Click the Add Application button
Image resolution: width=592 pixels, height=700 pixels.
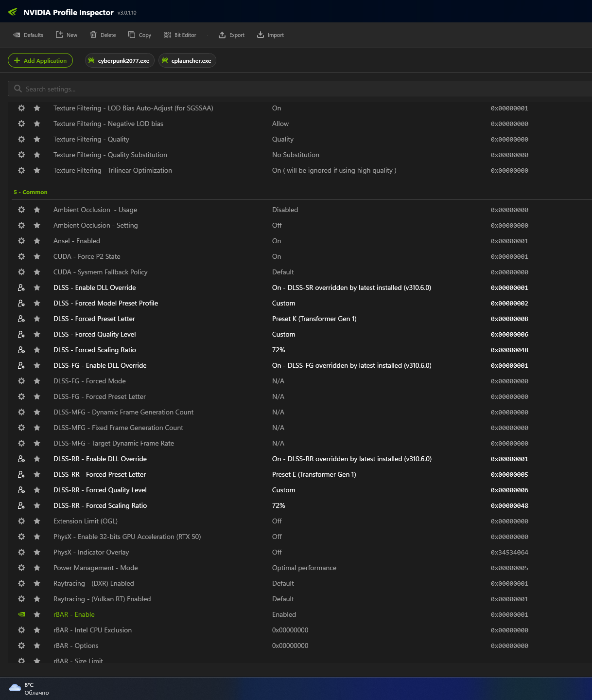pos(40,61)
